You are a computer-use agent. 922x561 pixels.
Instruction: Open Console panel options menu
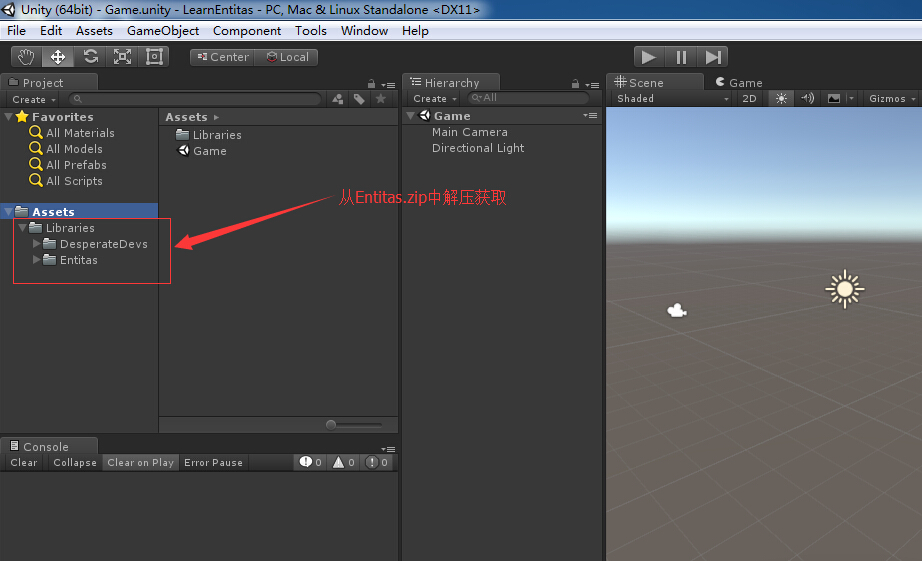pos(388,449)
